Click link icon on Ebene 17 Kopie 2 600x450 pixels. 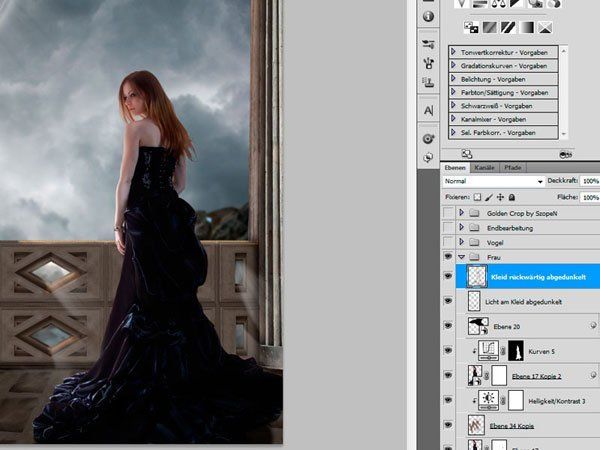tap(486, 376)
